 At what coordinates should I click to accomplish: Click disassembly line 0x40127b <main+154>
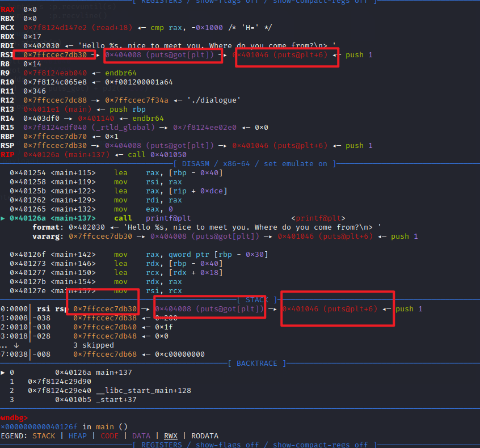pyautogui.click(x=96, y=281)
